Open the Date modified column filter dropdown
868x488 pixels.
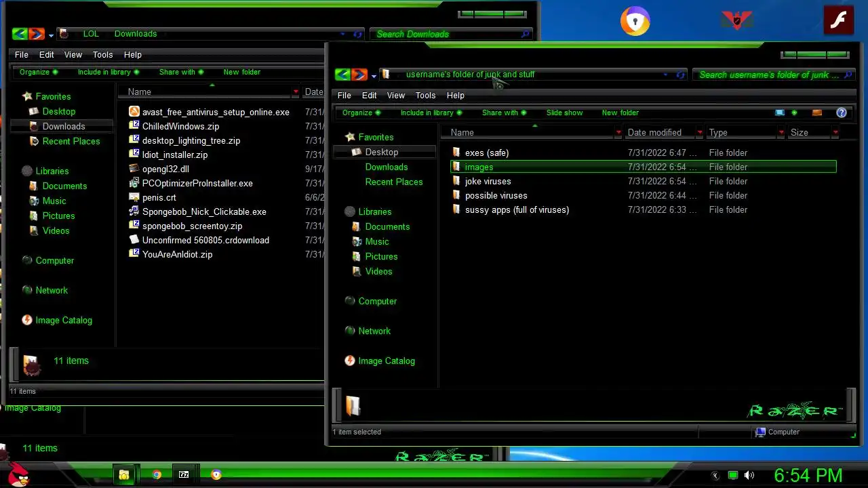coord(700,133)
